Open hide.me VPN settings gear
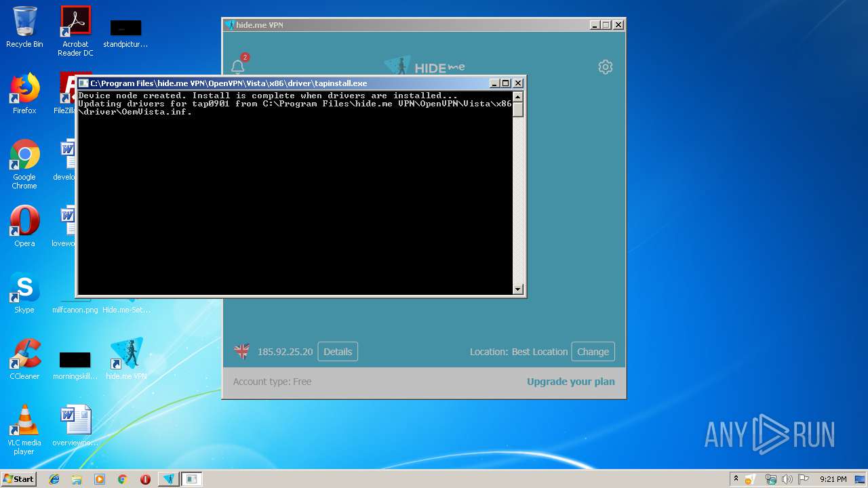The height and width of the screenshot is (488, 868). pos(606,66)
